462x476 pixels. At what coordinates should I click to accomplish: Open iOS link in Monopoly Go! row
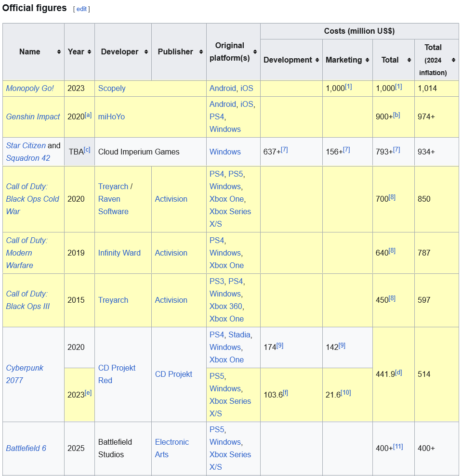247,89
